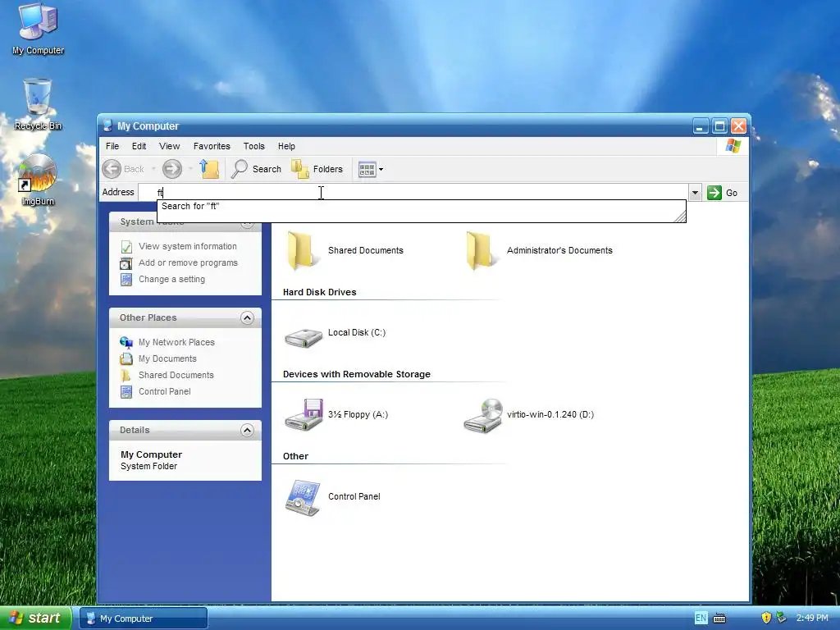The height and width of the screenshot is (630, 840).
Task: Open the Start menu
Action: [x=35, y=619]
